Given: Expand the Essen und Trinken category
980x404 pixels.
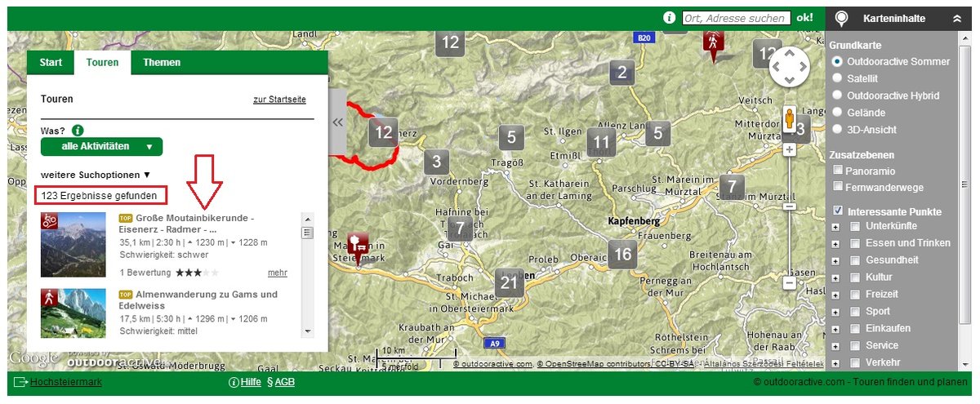Looking at the screenshot, I should 835,243.
